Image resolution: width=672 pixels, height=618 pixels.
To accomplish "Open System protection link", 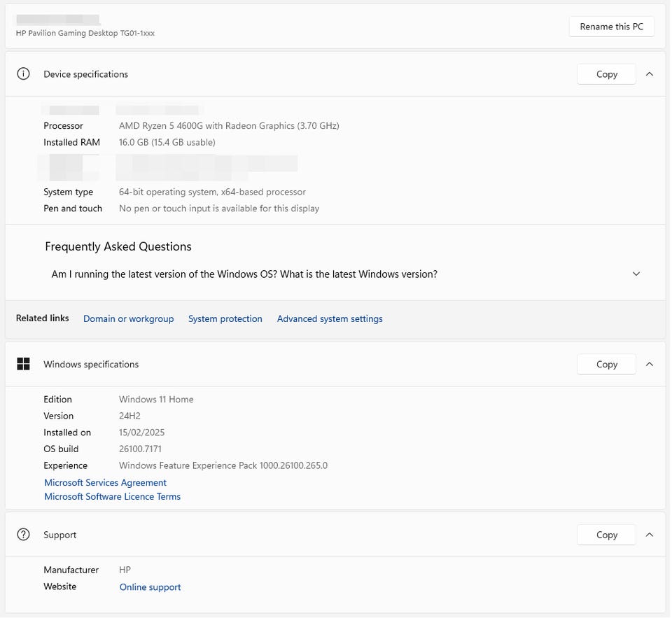I will [x=225, y=319].
